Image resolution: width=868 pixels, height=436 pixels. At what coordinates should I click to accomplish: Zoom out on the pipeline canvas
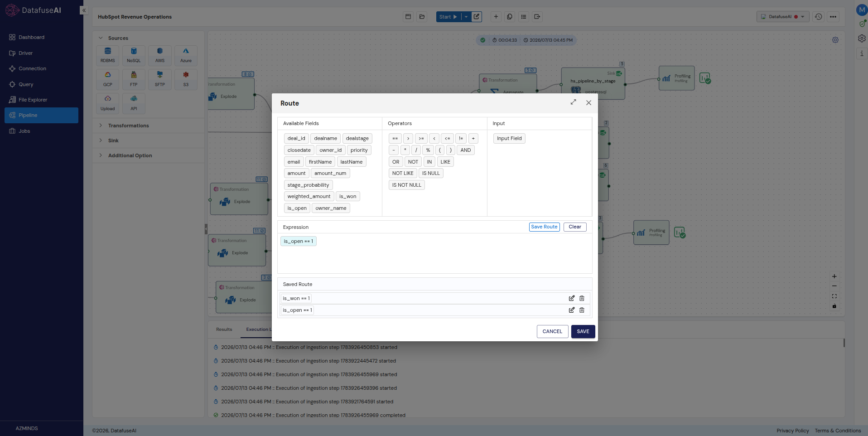click(834, 286)
